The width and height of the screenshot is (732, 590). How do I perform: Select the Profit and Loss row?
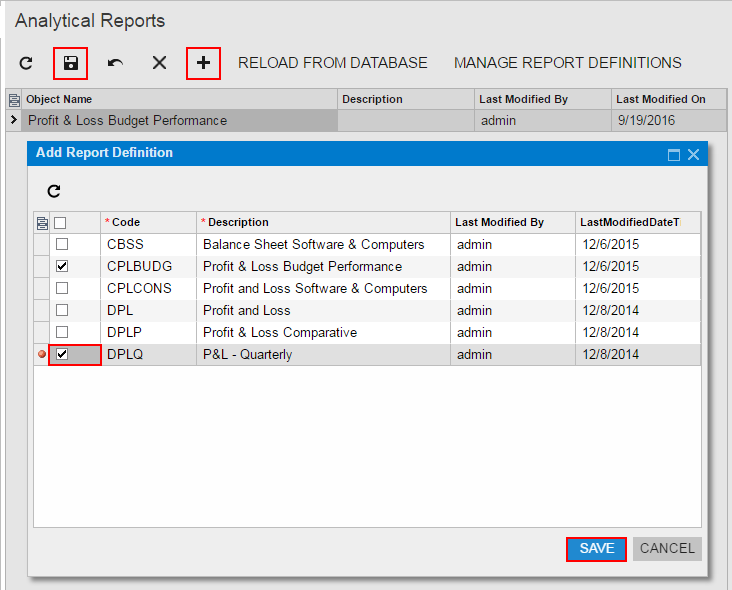246,310
